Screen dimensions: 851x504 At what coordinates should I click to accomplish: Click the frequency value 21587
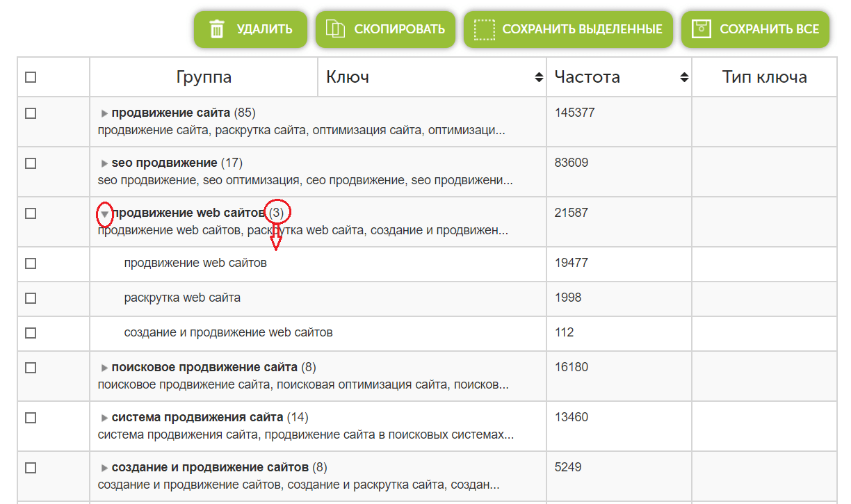click(x=572, y=213)
